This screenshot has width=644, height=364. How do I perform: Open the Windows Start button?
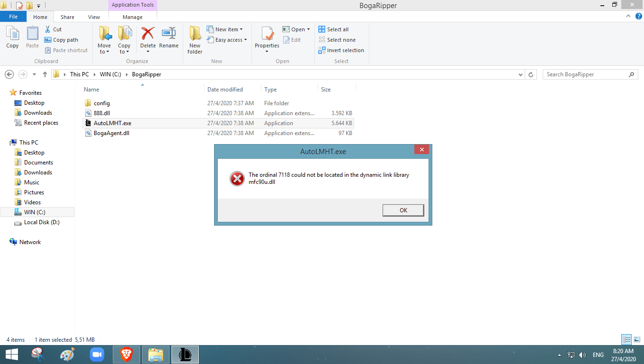[x=11, y=355]
